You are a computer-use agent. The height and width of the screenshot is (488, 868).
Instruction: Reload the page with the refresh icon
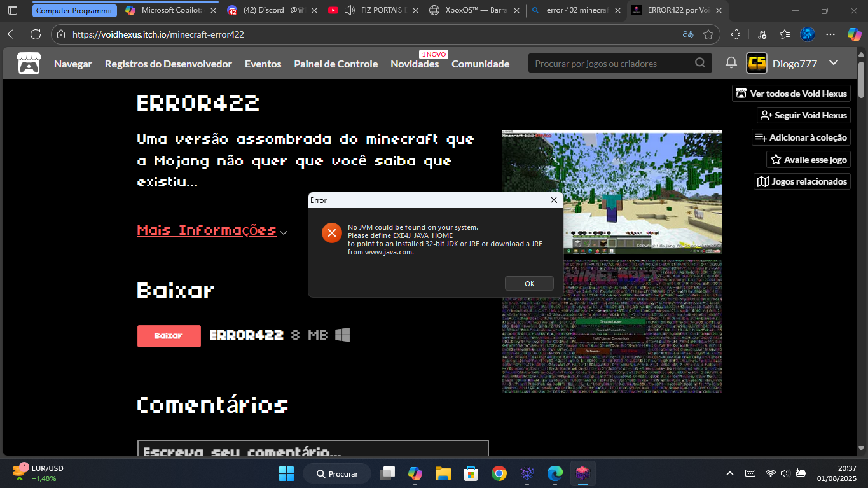point(36,34)
